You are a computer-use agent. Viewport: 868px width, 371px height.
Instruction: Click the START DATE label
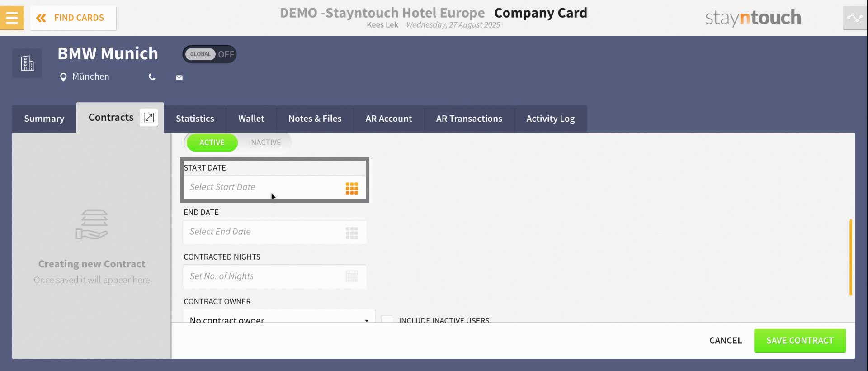(205, 168)
